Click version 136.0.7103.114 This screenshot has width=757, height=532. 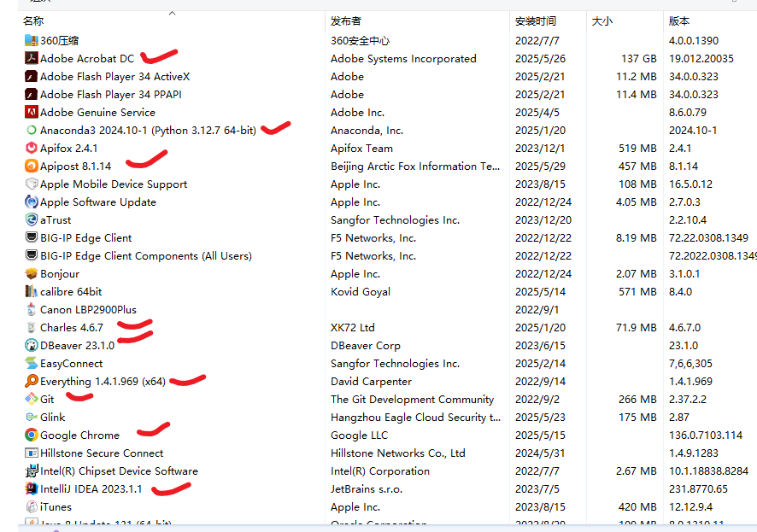706,435
